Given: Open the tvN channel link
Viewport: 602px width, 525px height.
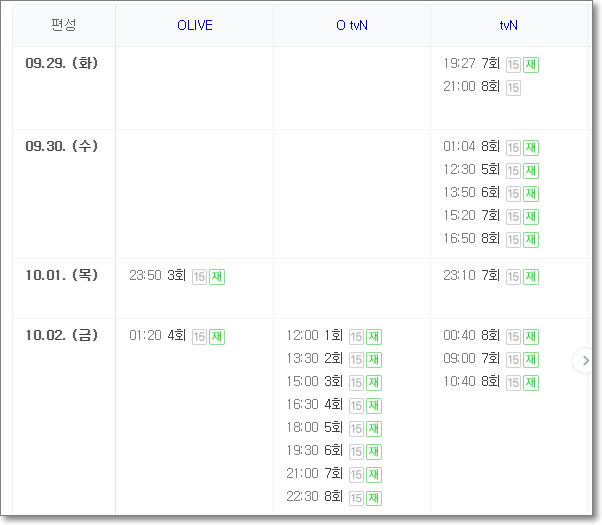Looking at the screenshot, I should tap(508, 25).
